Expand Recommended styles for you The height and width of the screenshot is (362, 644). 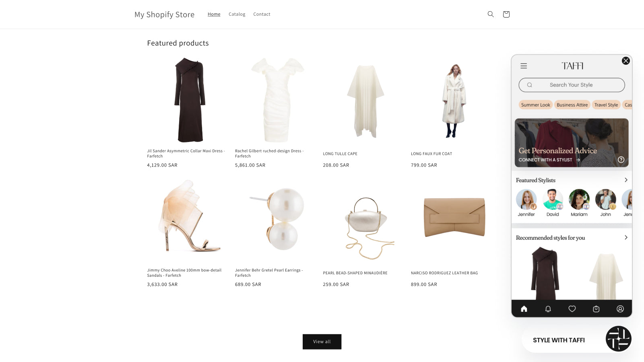[x=626, y=237]
